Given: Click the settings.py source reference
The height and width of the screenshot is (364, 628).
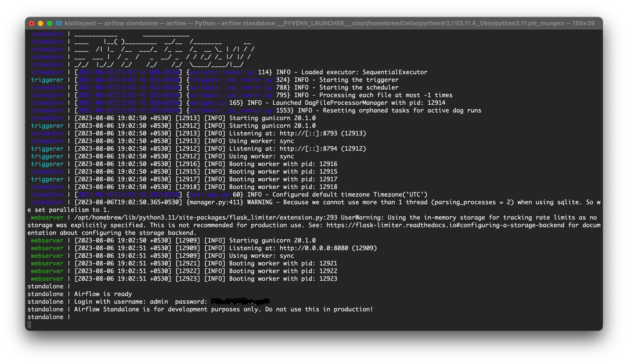Looking at the screenshot, I should click(x=211, y=194).
